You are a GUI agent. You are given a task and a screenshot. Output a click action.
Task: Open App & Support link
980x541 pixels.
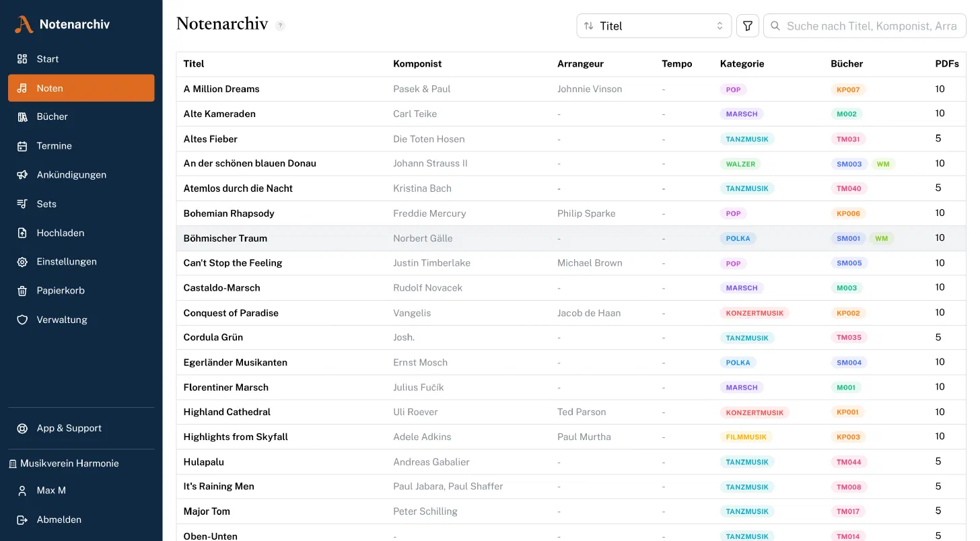coord(81,429)
